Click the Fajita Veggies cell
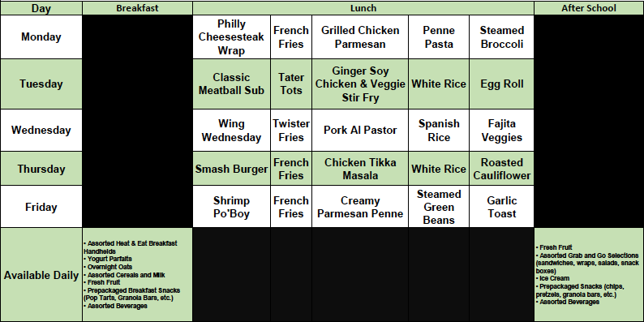Viewport: 644px width, 322px height. tap(501, 131)
